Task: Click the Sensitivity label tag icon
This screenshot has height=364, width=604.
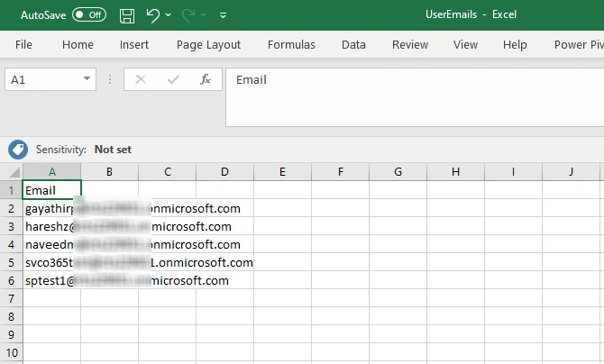Action: pos(18,150)
